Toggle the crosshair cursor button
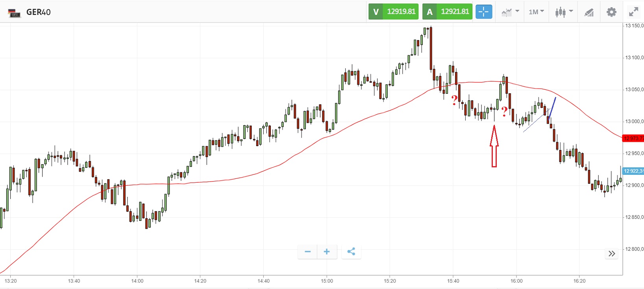This screenshot has width=644, height=289. click(483, 12)
